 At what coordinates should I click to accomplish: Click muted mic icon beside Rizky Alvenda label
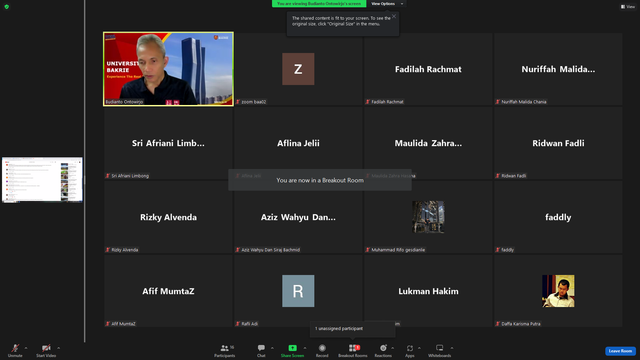(108, 250)
